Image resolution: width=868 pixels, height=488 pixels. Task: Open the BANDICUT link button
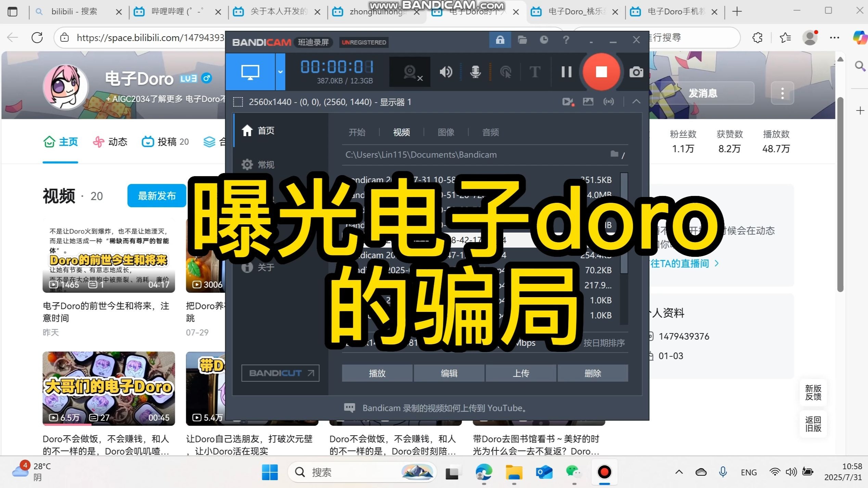point(280,373)
